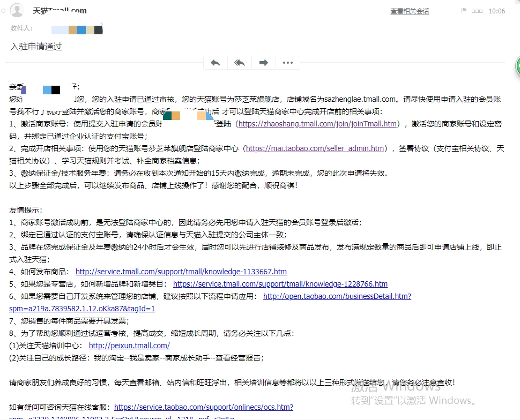This screenshot has width=520, height=420.
Task: Open the mai.taobao.com seller_admin link
Action: [315, 148]
